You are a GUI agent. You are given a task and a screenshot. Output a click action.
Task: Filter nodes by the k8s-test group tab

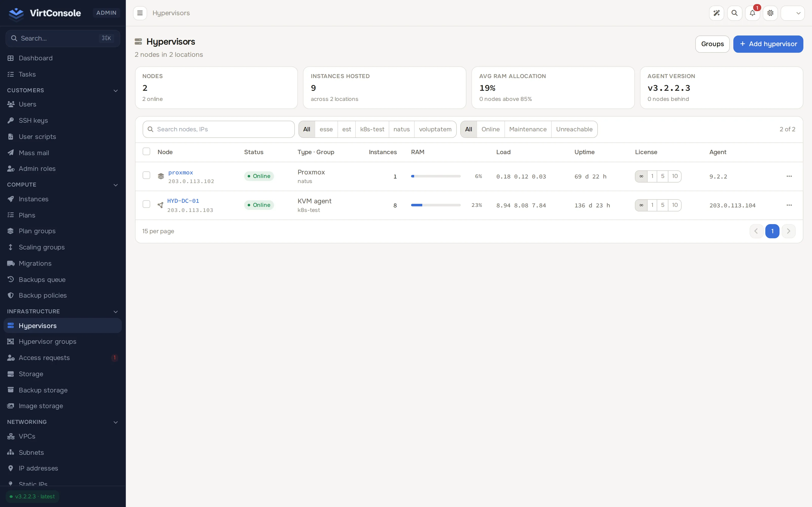click(x=372, y=129)
